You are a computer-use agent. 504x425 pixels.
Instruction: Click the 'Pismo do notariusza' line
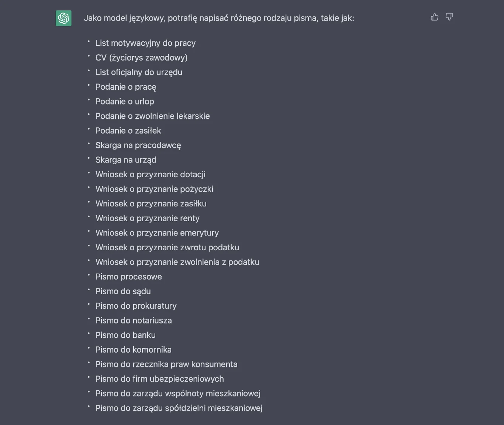134,321
